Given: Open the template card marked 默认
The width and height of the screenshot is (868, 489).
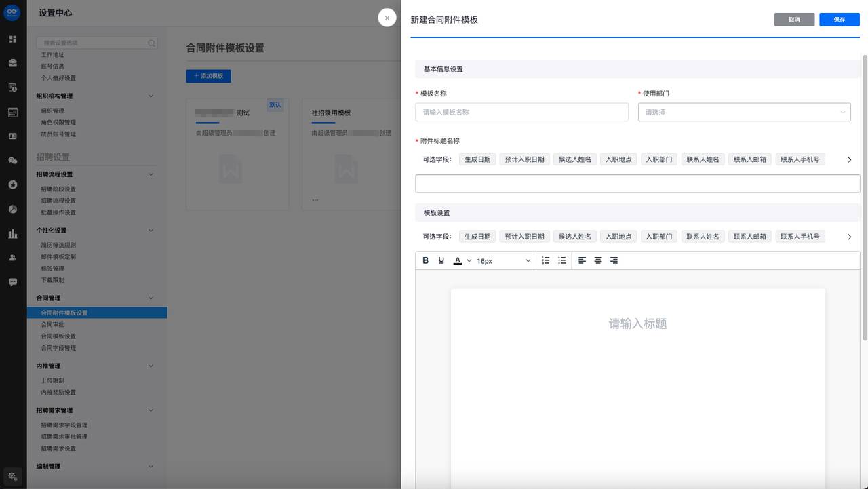Looking at the screenshot, I should click(x=237, y=154).
